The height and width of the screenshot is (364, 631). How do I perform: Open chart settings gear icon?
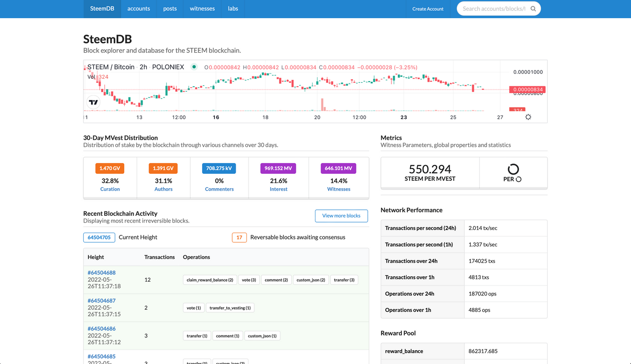(528, 117)
